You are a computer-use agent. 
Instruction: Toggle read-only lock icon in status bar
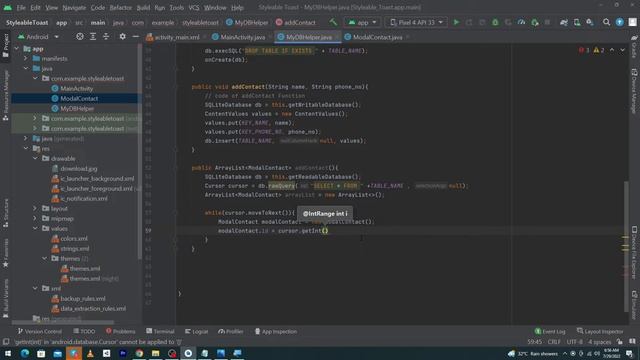pyautogui.click(x=620, y=342)
